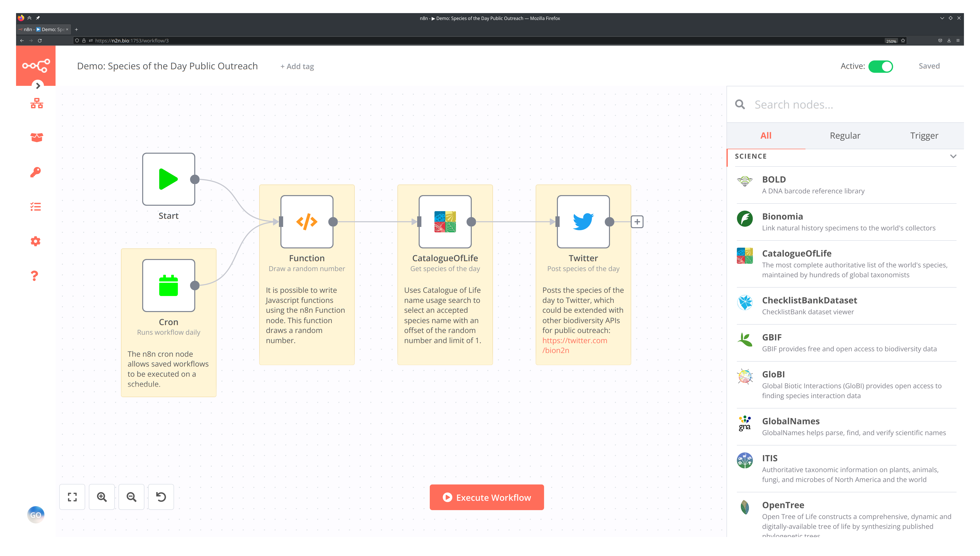The width and height of the screenshot is (980, 556).
Task: Expand the left sidebar with the arrow
Action: click(x=38, y=86)
